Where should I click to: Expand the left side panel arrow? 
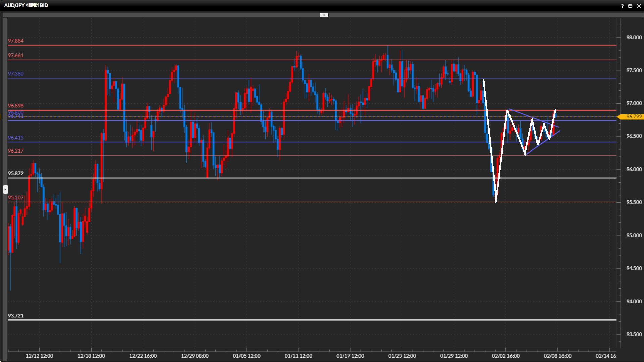click(x=5, y=189)
